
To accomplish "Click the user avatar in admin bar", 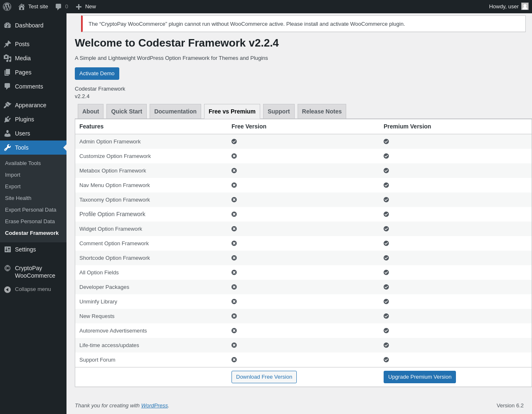I will [x=525, y=6].
